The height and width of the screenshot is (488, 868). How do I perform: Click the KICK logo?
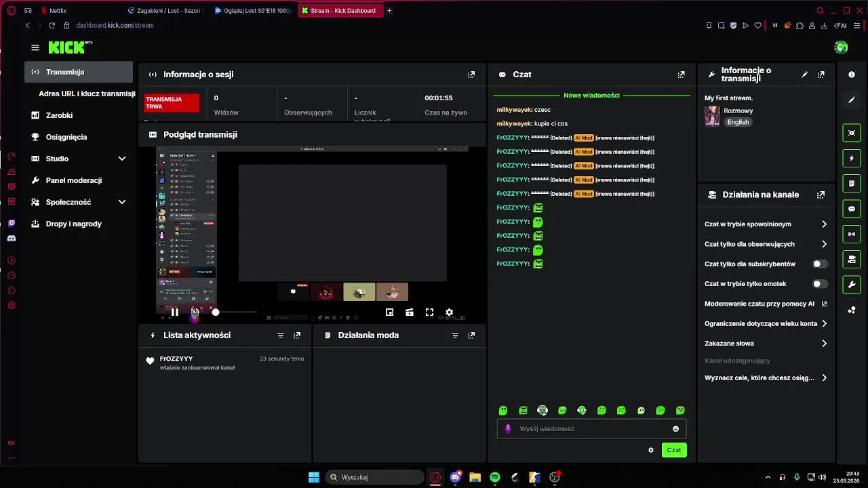[68, 47]
